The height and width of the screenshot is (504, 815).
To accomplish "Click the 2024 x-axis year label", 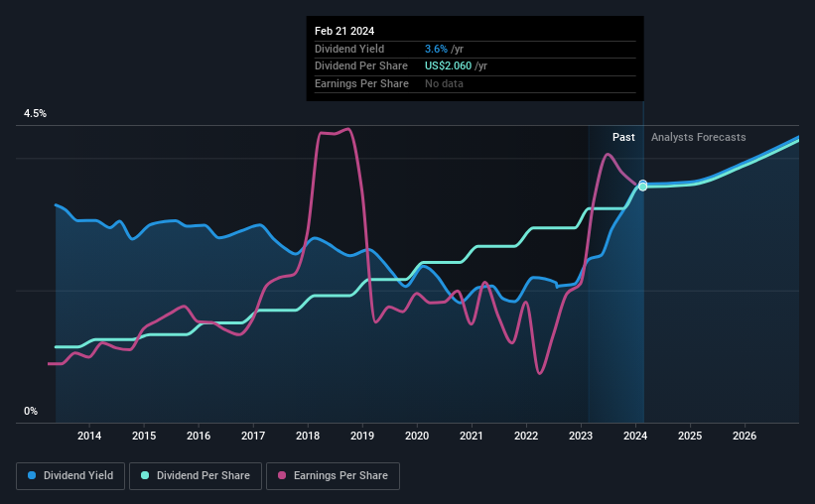I will 635,436.
